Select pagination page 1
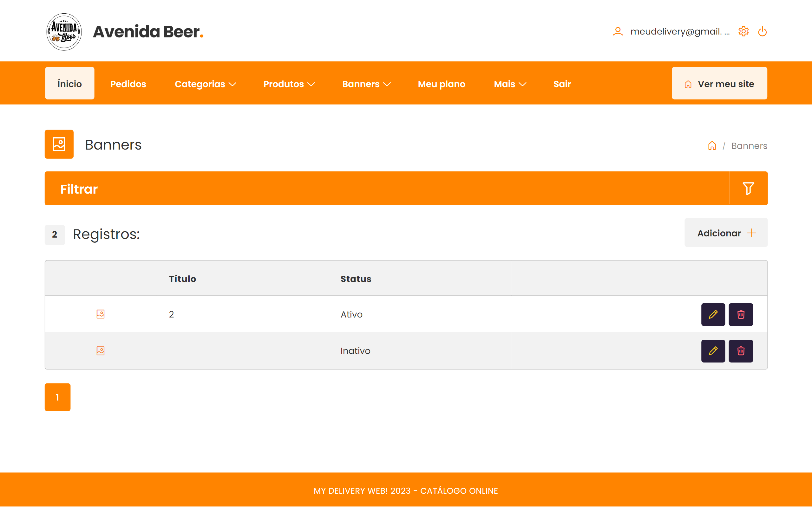 [x=57, y=397]
